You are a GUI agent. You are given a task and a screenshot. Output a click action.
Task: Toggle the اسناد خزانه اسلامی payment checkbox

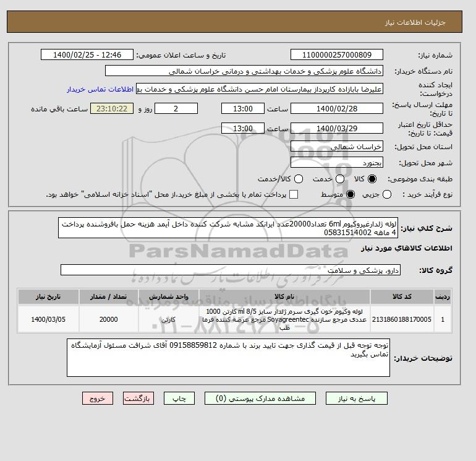click(294, 194)
